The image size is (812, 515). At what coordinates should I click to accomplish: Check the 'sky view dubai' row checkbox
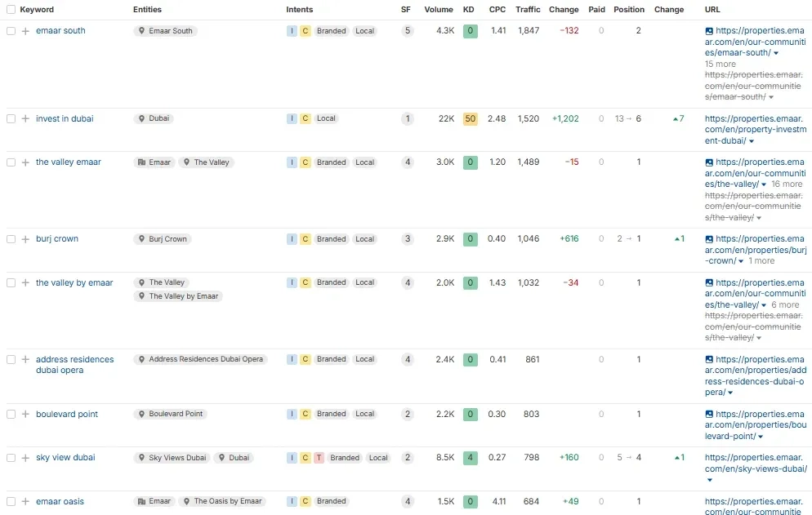coord(11,458)
